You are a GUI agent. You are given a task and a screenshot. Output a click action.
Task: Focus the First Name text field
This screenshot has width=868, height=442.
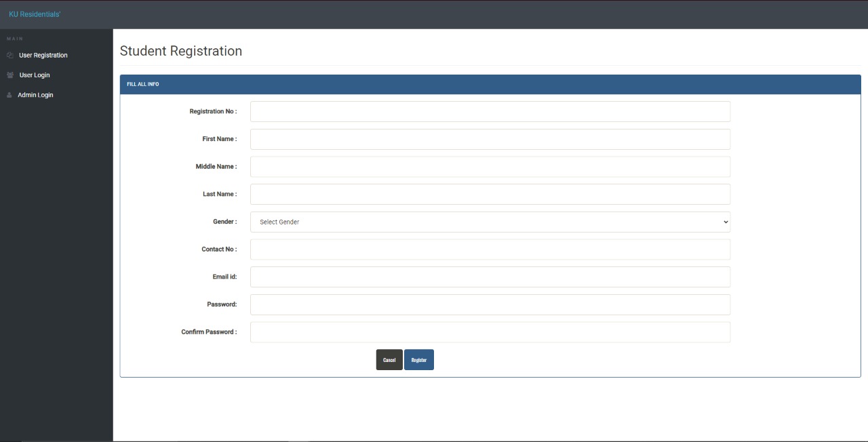490,139
